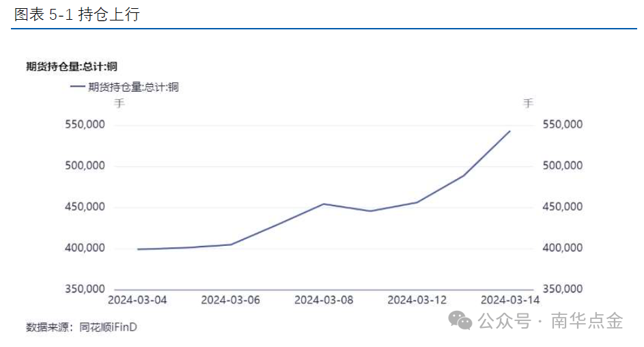This screenshot has height=347, width=644.
Task: Select the left axis value 500,000
Action: (85, 165)
